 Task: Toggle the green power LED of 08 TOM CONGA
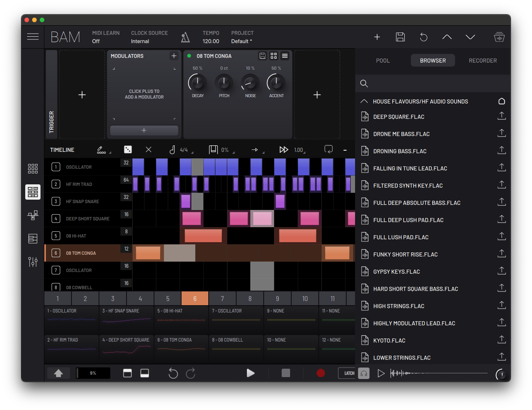[189, 56]
